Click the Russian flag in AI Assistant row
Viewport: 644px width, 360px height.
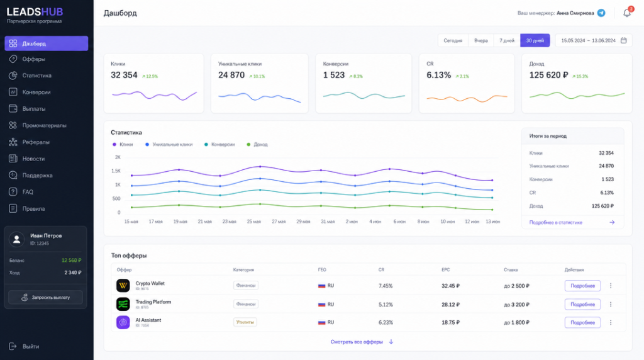coord(321,323)
